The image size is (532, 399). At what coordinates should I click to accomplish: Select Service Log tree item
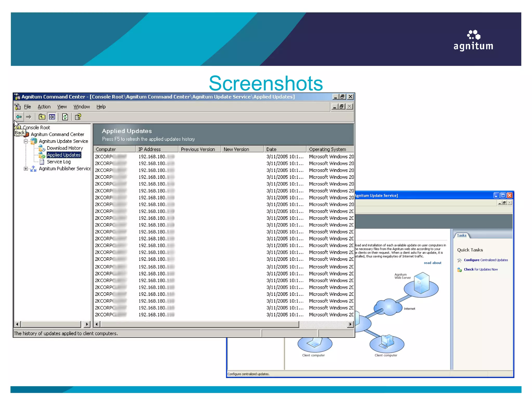(59, 162)
